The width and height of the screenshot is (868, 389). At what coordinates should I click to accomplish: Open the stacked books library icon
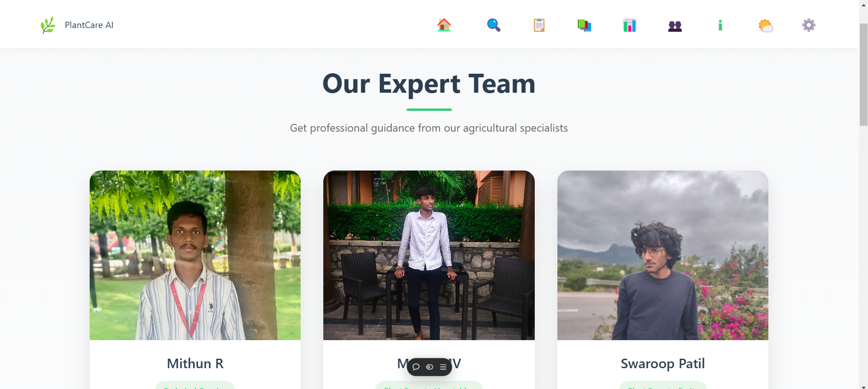pyautogui.click(x=584, y=25)
